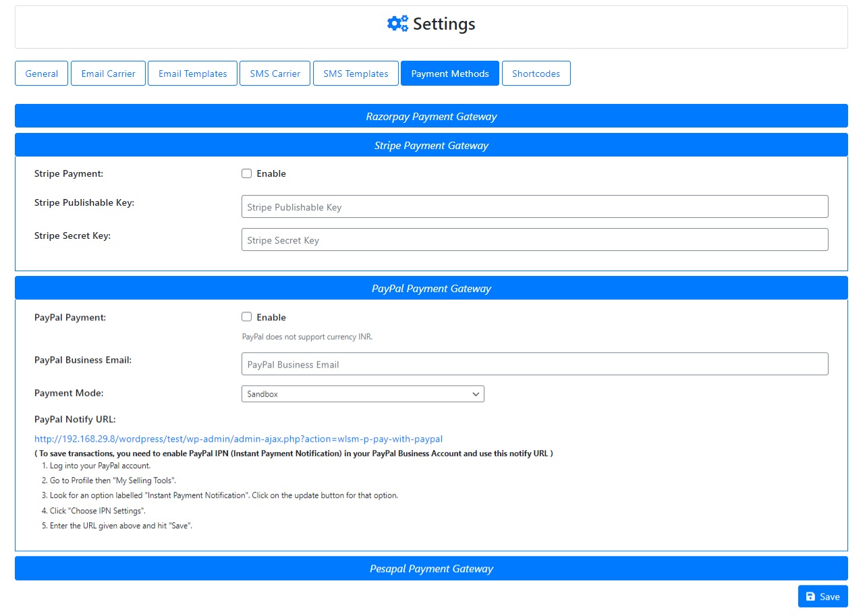This screenshot has height=616, width=867.
Task: Click the PayPal Business Email field
Action: coord(535,364)
